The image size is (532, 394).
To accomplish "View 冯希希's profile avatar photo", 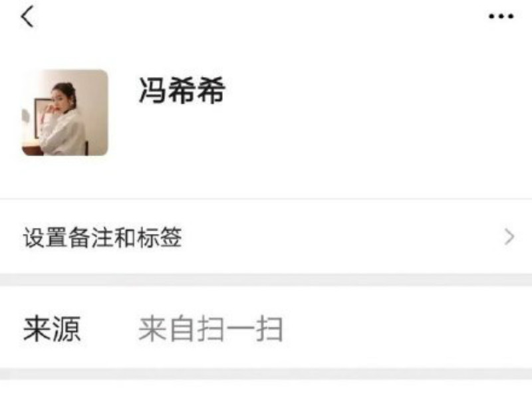I will click(65, 112).
